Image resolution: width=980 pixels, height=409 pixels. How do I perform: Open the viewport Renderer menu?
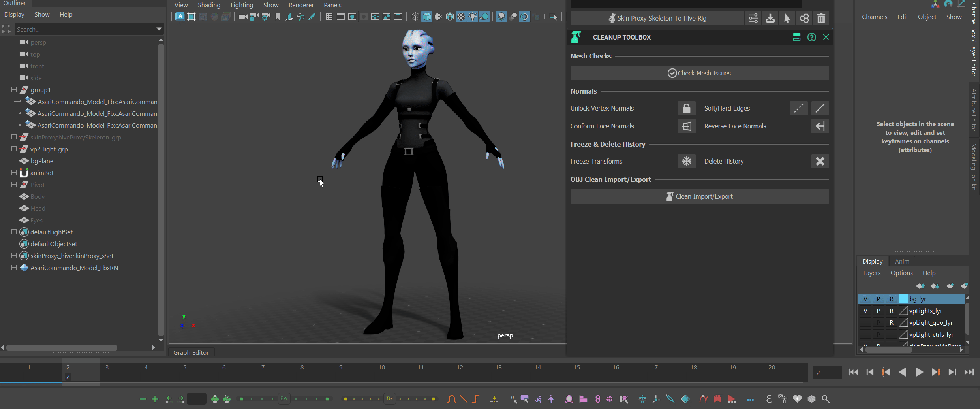[x=301, y=5]
